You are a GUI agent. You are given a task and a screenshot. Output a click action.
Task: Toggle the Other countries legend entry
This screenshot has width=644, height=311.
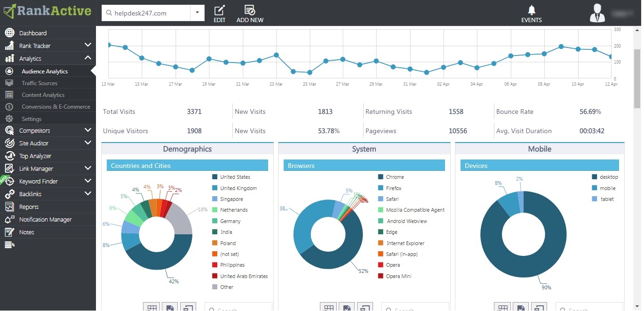pos(223,287)
